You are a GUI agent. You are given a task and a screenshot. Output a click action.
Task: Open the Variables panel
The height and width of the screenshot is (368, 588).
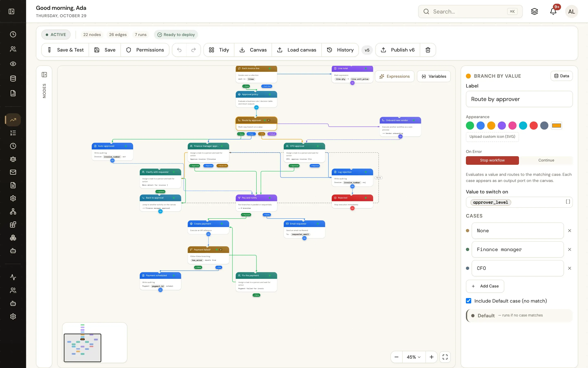(434, 76)
